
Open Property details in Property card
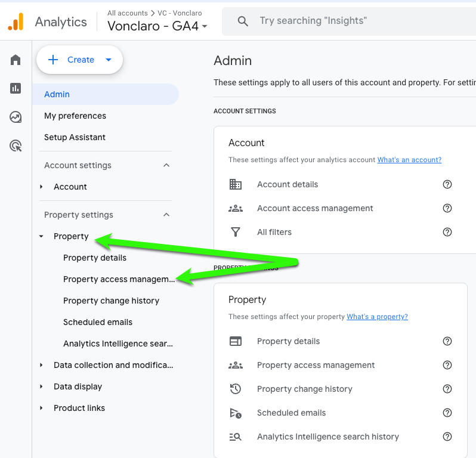click(x=288, y=342)
